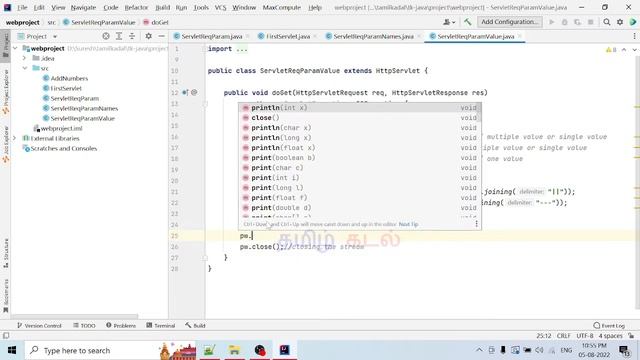Click Expand All icon in Project panel
The image size is (640, 360).
click(x=119, y=36)
